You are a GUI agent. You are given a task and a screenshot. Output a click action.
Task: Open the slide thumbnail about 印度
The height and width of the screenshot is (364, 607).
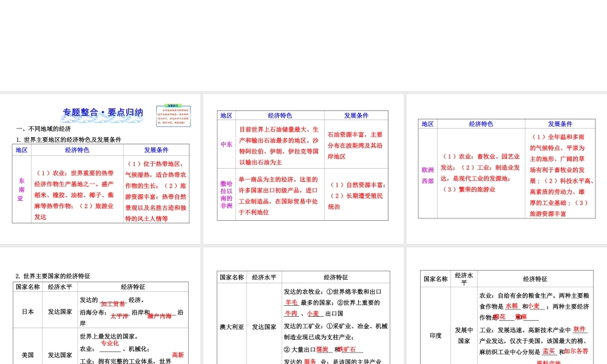(x=507, y=306)
